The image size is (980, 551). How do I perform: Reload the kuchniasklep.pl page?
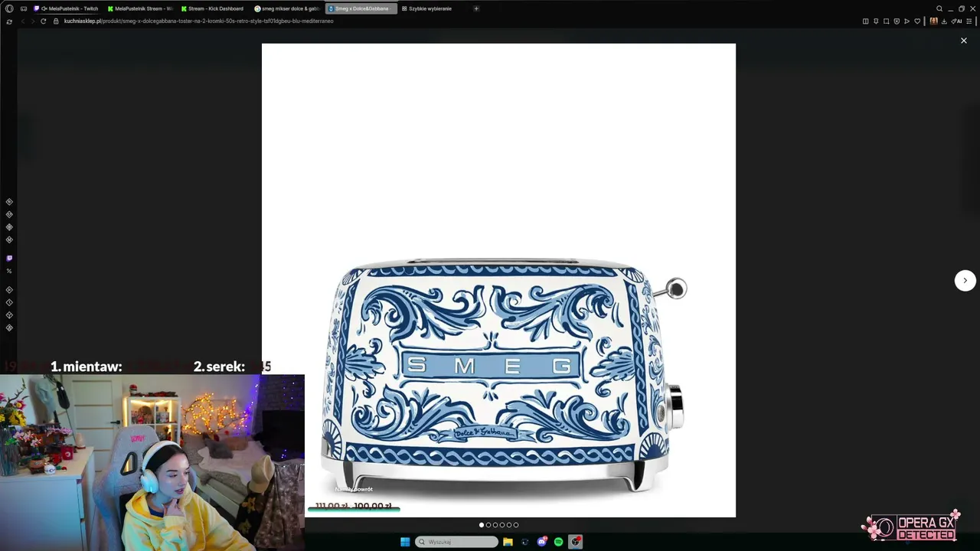[x=43, y=21]
